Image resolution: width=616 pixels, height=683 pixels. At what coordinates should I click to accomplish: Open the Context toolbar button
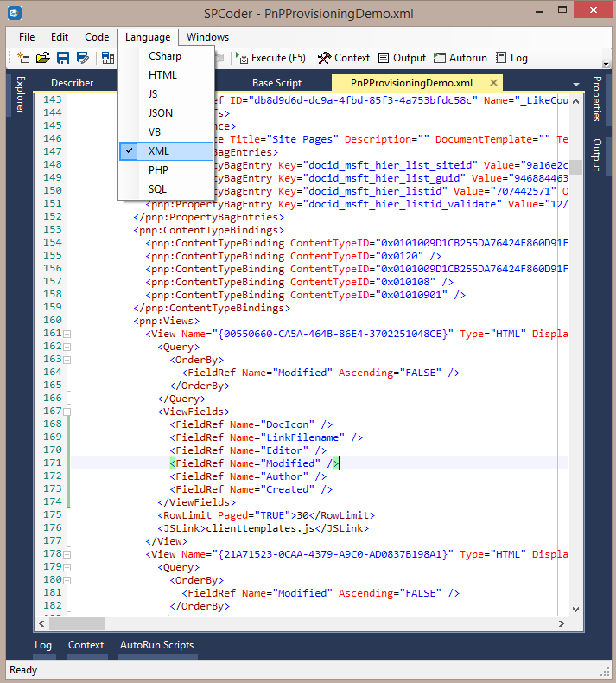coord(344,58)
